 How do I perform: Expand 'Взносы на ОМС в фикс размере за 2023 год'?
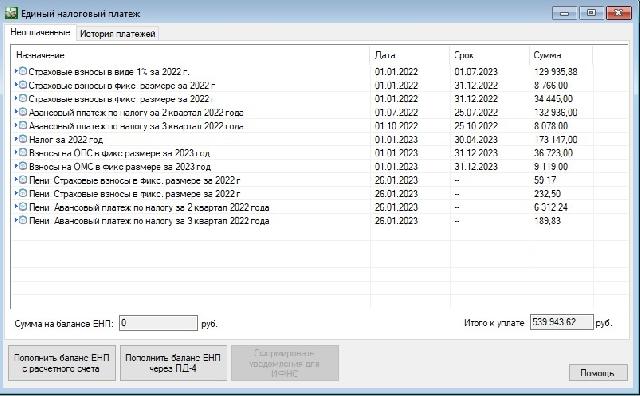click(x=16, y=166)
